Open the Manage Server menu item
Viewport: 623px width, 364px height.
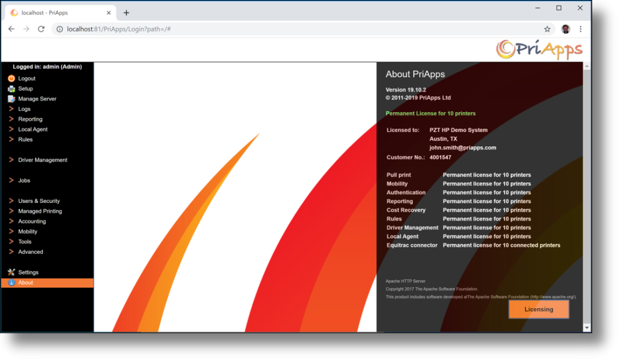37,99
